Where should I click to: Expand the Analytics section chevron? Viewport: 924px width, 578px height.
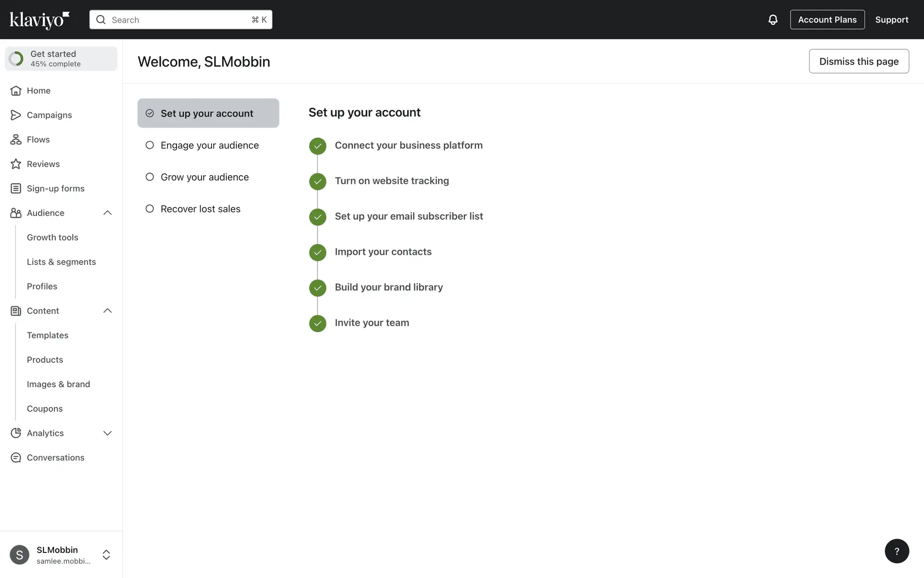(x=107, y=433)
